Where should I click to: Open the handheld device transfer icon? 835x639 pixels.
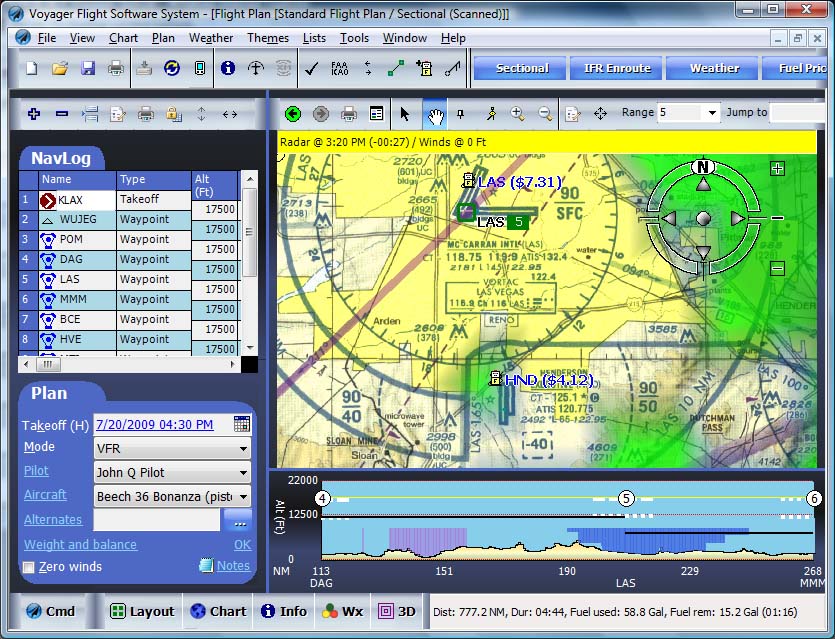coord(200,68)
